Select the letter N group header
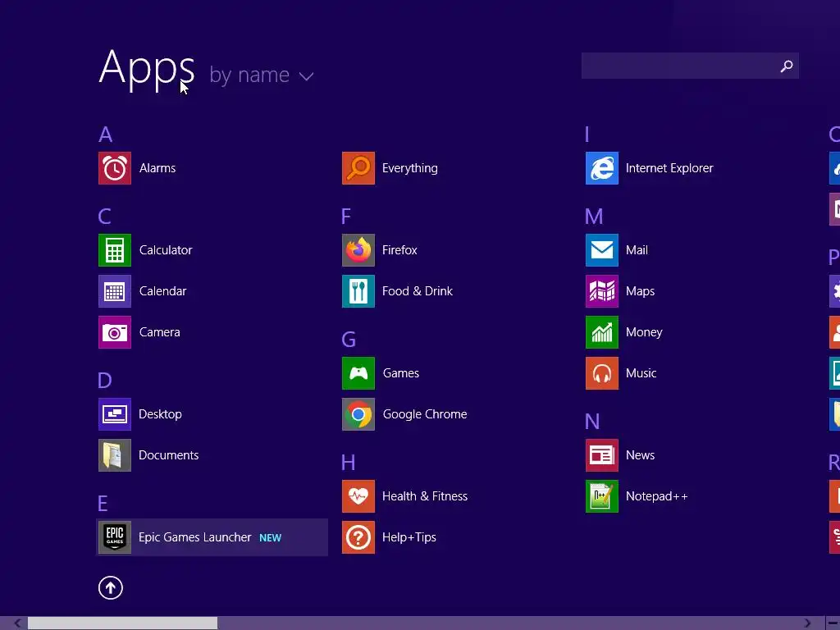The height and width of the screenshot is (630, 840). coord(592,422)
